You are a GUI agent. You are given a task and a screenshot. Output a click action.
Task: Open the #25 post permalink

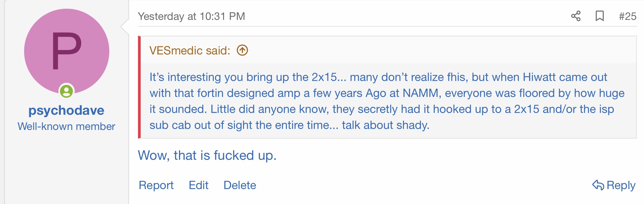tap(628, 16)
